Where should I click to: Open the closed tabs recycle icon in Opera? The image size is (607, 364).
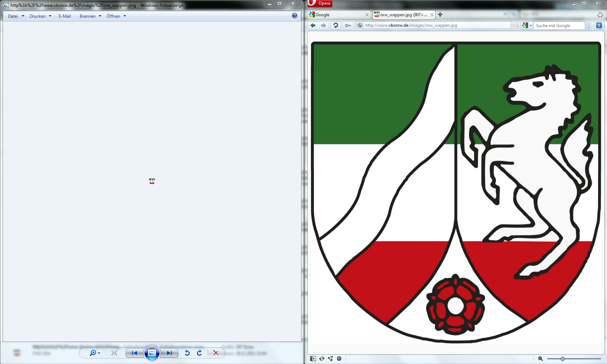tap(600, 15)
